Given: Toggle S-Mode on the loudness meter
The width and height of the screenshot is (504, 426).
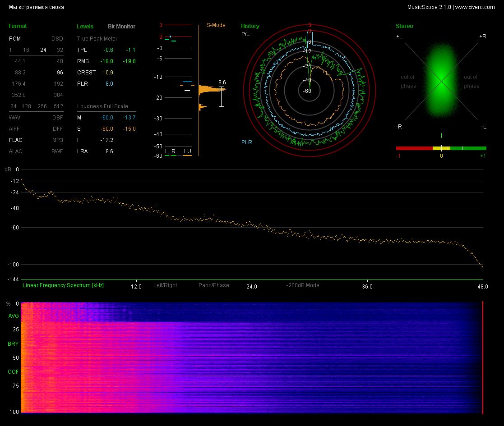Looking at the screenshot, I should click(x=216, y=25).
